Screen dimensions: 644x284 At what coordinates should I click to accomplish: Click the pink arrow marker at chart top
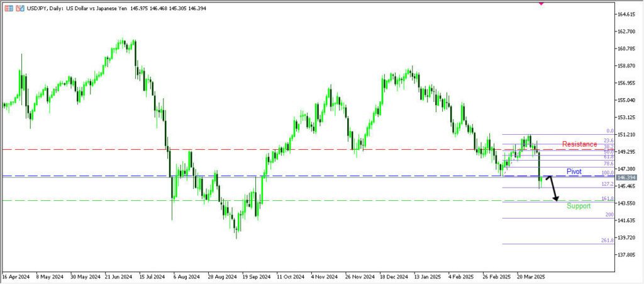541,3
